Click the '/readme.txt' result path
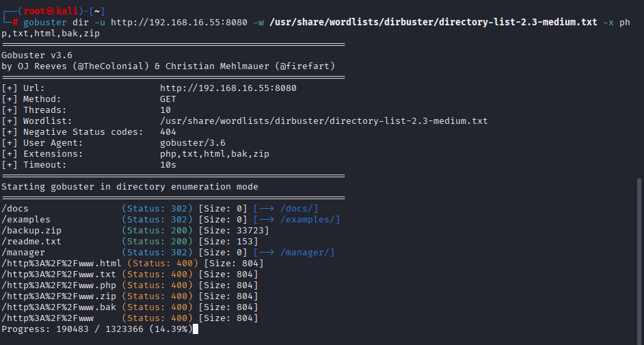This screenshot has width=644, height=345. point(31,242)
